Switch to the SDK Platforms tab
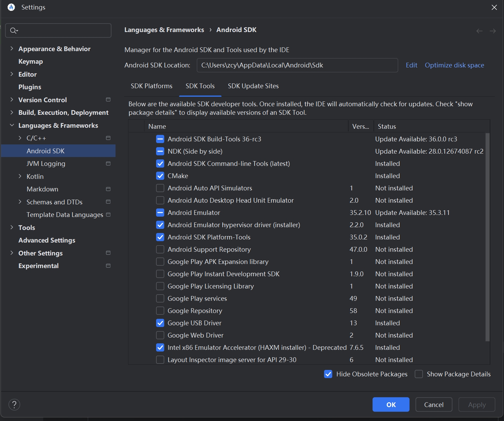504x421 pixels. pos(151,86)
